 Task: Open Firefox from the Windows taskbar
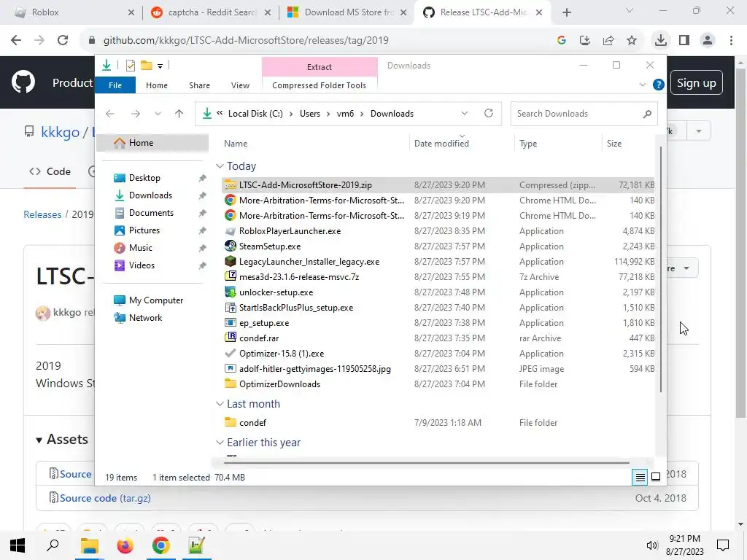pyautogui.click(x=125, y=545)
